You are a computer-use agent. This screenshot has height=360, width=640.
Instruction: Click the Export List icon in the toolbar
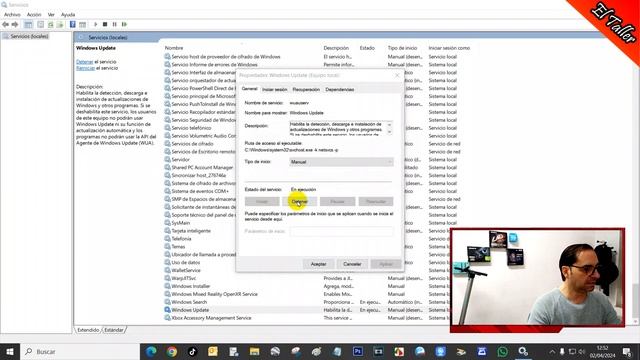(x=60, y=24)
